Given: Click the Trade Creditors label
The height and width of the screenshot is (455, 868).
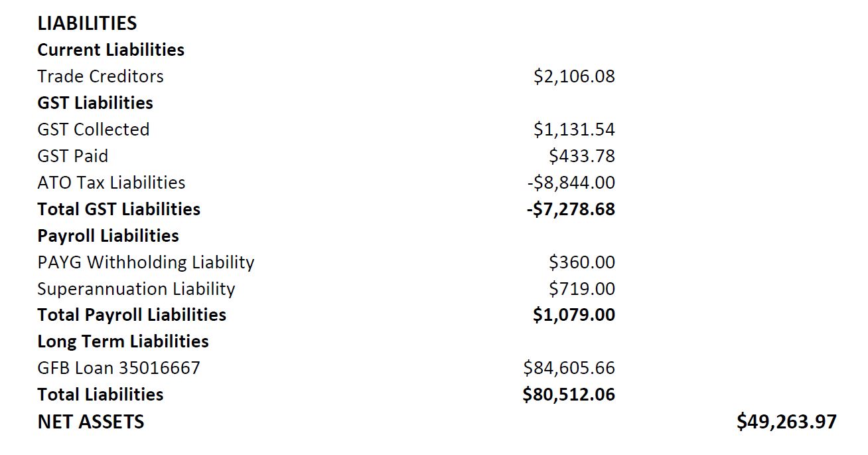Looking at the screenshot, I should (100, 76).
